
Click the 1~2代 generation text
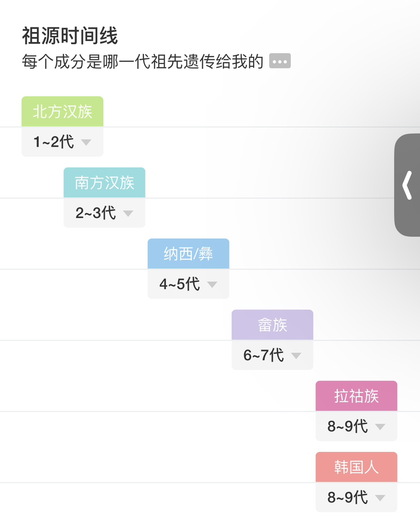coord(54,142)
